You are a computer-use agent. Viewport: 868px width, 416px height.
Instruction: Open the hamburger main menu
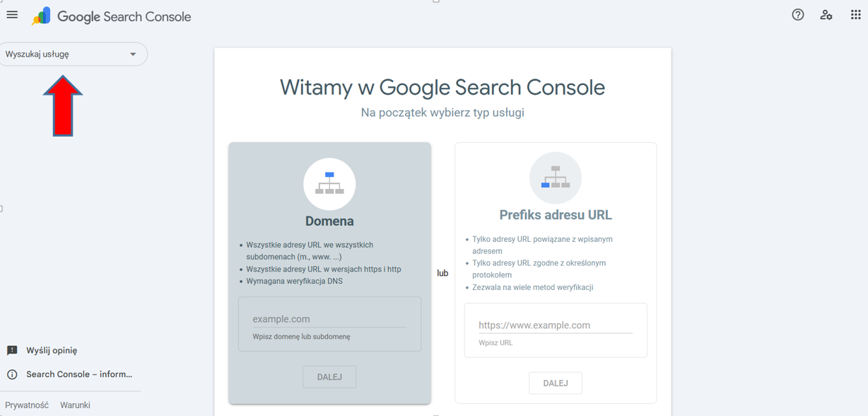pyautogui.click(x=12, y=15)
